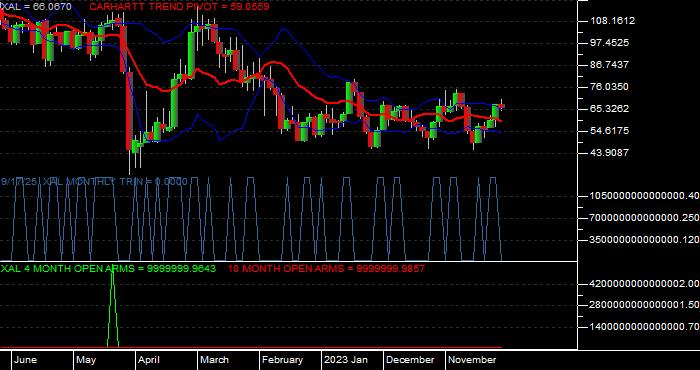Click the April marker on time axis
This screenshot has width=700, height=370.
click(149, 360)
